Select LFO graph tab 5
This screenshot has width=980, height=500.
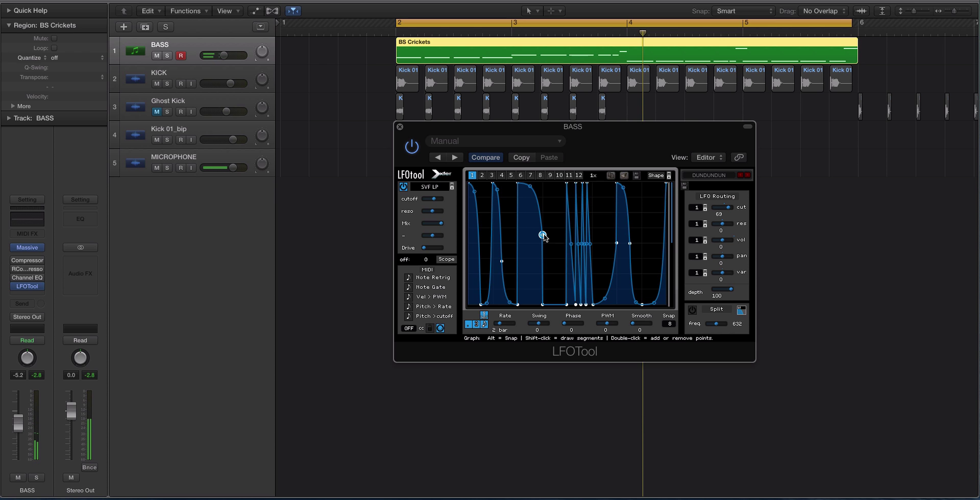(x=511, y=175)
